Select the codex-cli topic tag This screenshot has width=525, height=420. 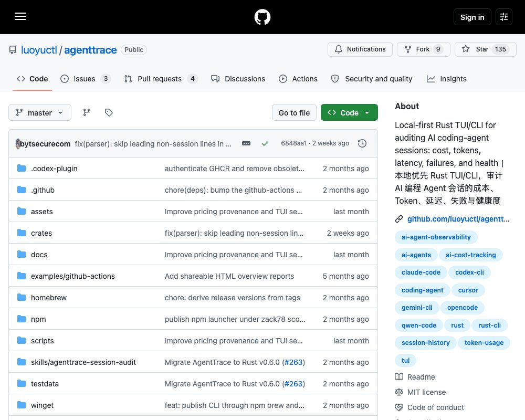point(469,272)
